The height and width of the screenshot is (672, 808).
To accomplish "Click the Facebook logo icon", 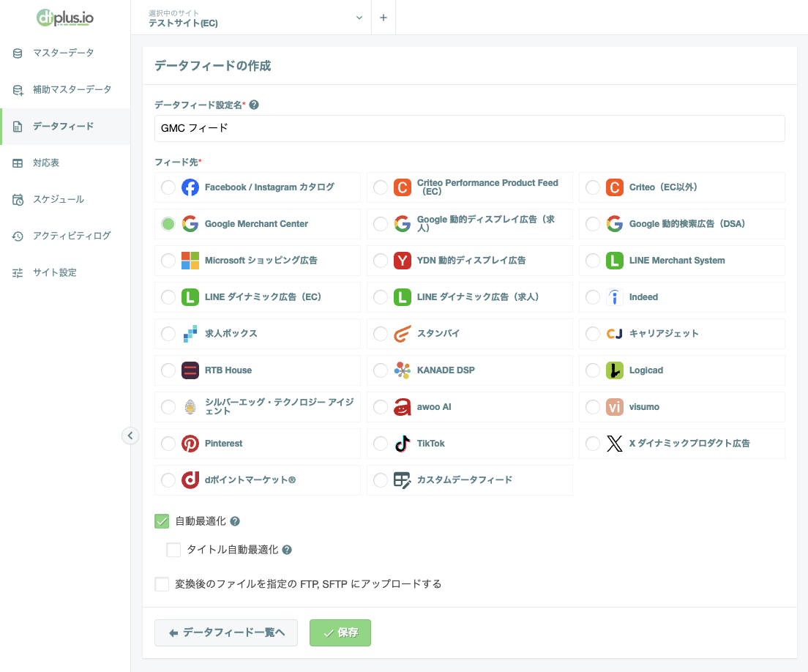I will point(190,187).
